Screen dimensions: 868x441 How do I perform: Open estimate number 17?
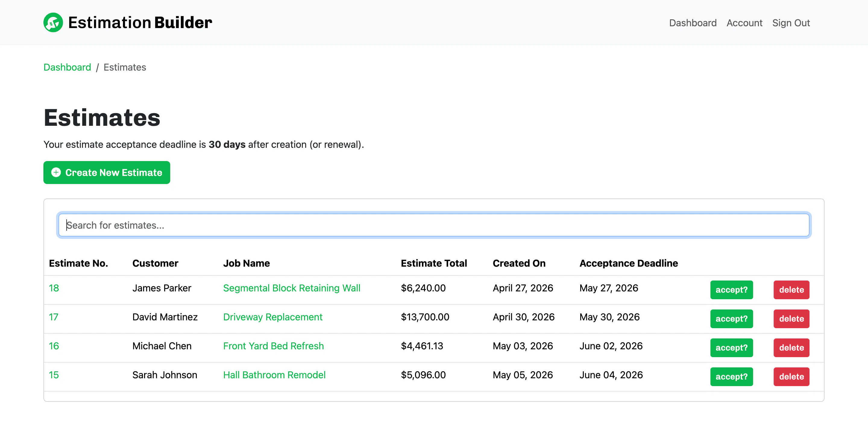[54, 317]
